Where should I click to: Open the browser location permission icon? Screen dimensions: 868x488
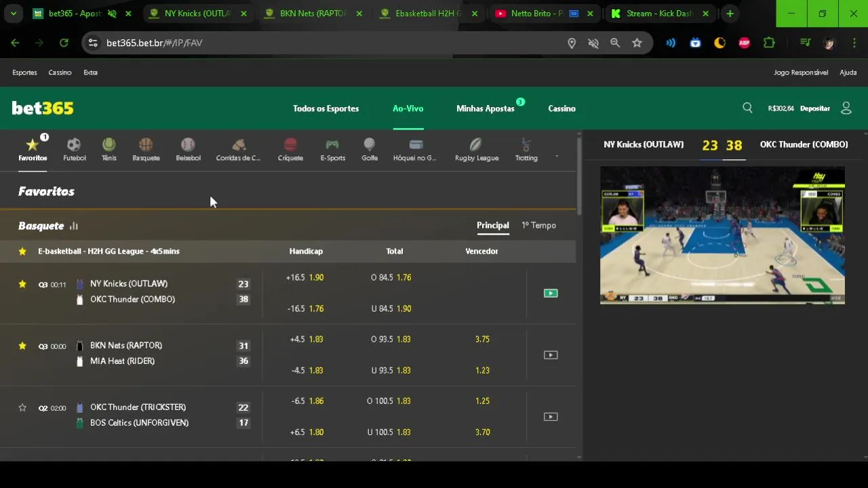pos(572,43)
